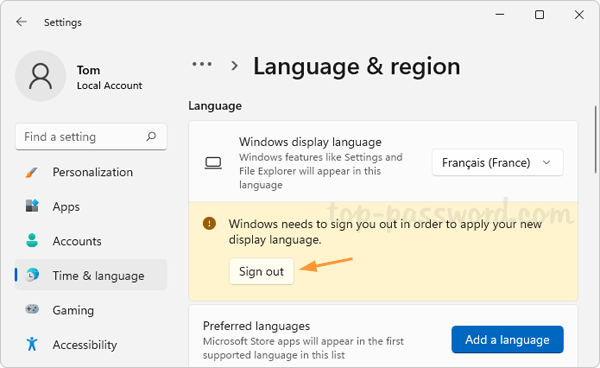Expand the breadcrumb ellipsis menu
The image size is (600, 368).
click(202, 64)
